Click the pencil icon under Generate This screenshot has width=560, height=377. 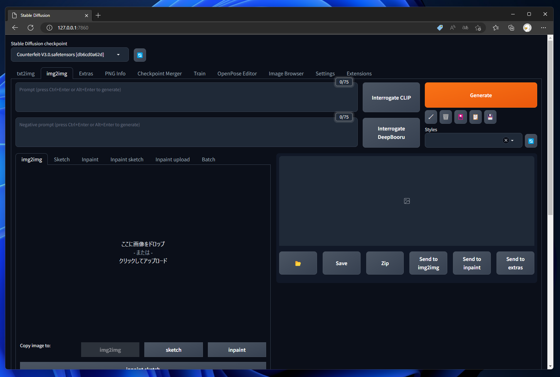(x=431, y=117)
